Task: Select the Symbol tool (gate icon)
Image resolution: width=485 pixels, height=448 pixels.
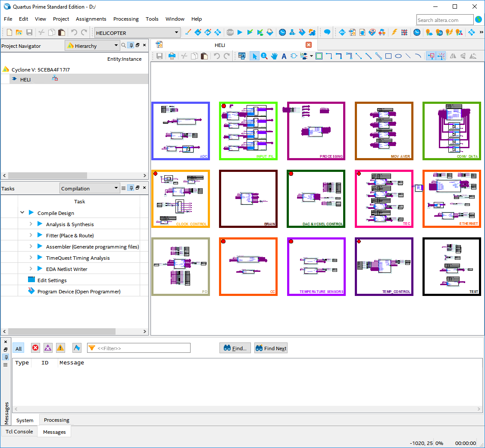Action: pos(294,56)
